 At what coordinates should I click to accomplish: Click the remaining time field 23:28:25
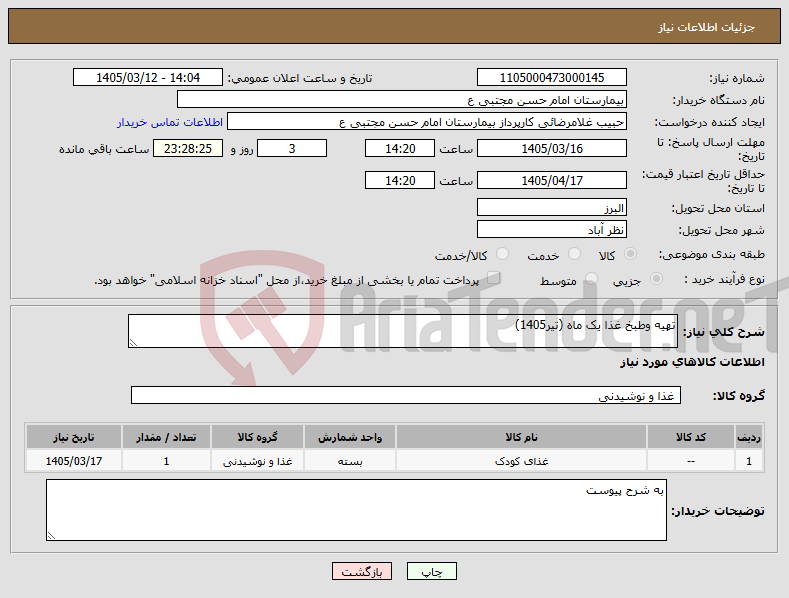(188, 148)
